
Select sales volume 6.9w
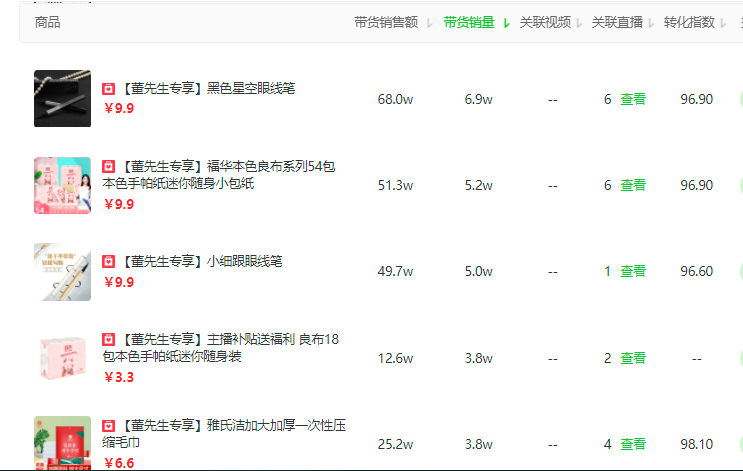coord(479,100)
